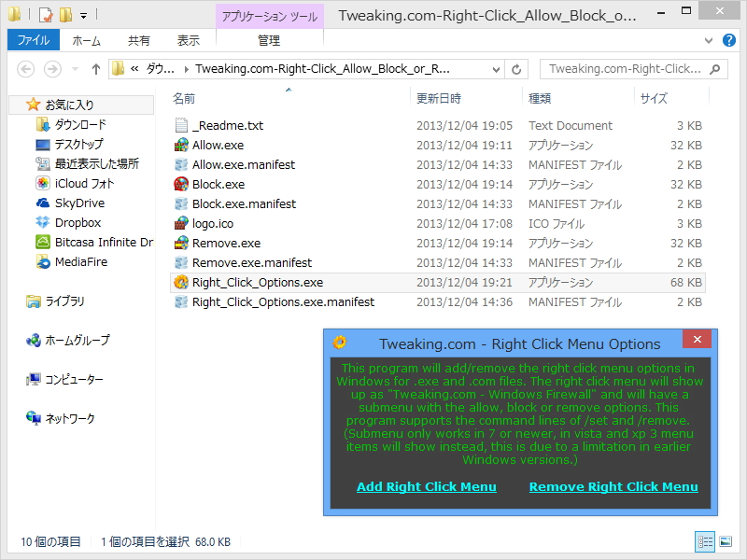Viewport: 747px width, 560px height.
Task: Switch to large thumbnails view
Action: (726, 540)
